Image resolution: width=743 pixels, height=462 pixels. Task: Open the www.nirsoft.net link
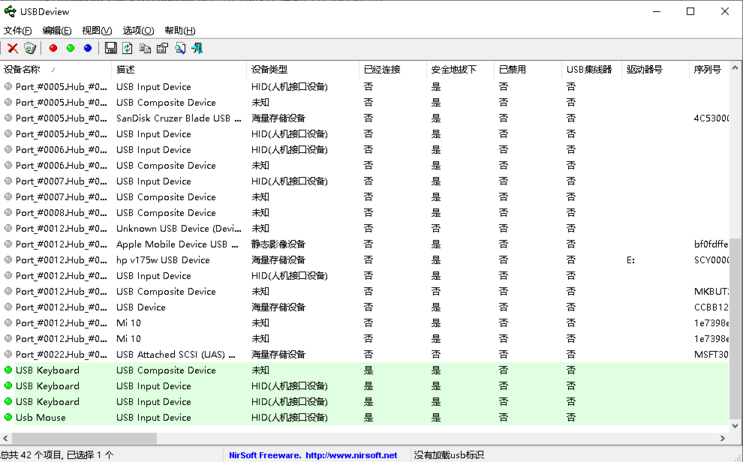[x=351, y=455]
